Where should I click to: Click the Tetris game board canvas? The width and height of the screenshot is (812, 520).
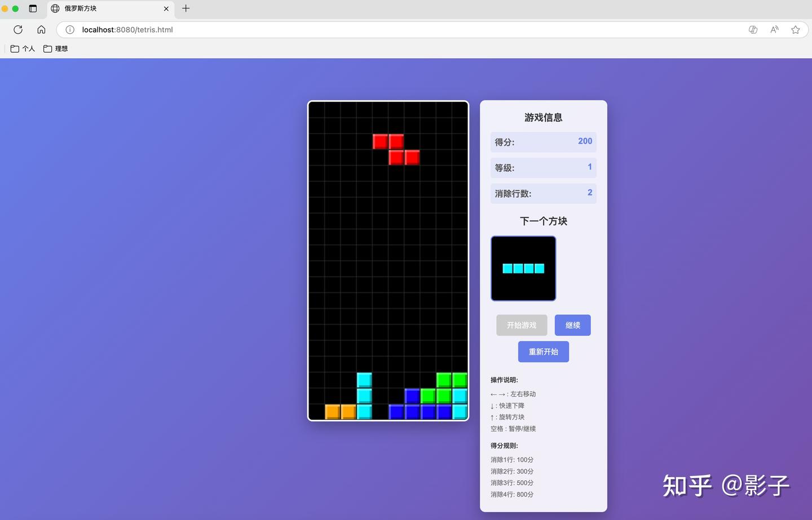click(388, 260)
